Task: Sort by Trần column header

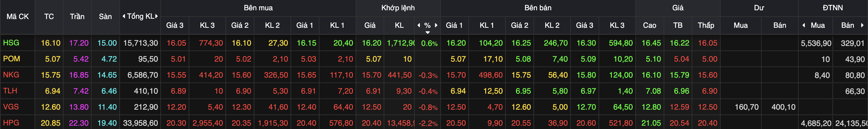Action: coord(77,17)
